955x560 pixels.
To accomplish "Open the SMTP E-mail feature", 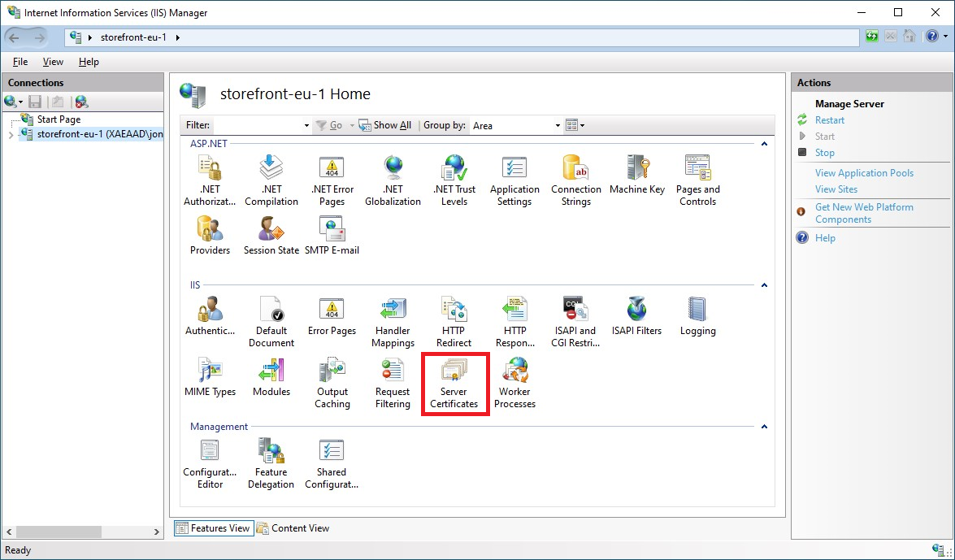I will (332, 235).
